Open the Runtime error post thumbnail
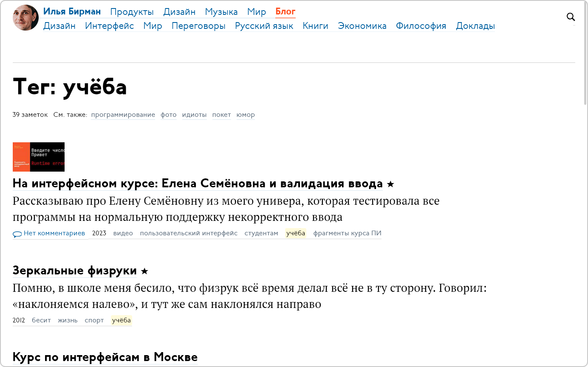Image resolution: width=588 pixels, height=367 pixels. [39, 157]
